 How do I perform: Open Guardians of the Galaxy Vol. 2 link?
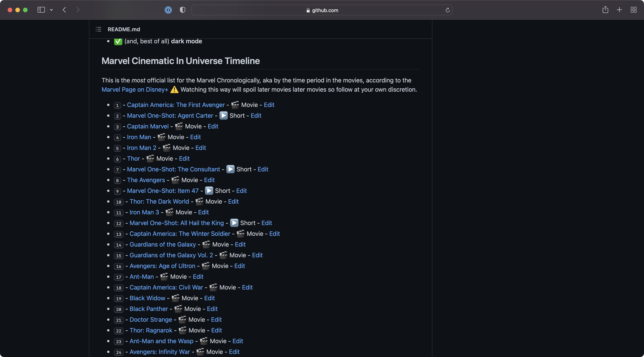click(x=171, y=256)
